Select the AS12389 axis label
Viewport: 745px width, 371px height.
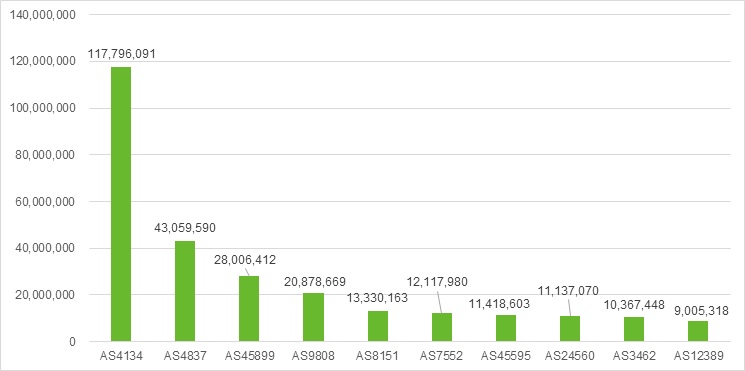[x=698, y=355]
